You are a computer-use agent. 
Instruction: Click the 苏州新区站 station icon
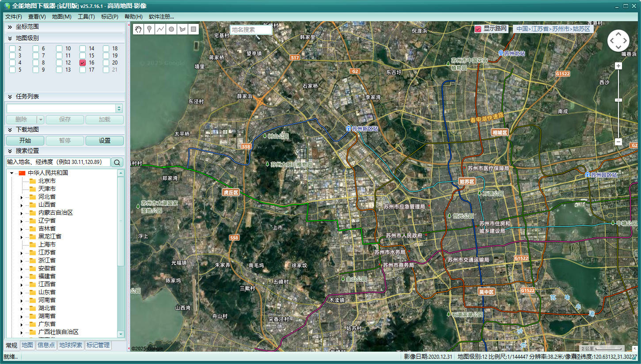(348, 129)
